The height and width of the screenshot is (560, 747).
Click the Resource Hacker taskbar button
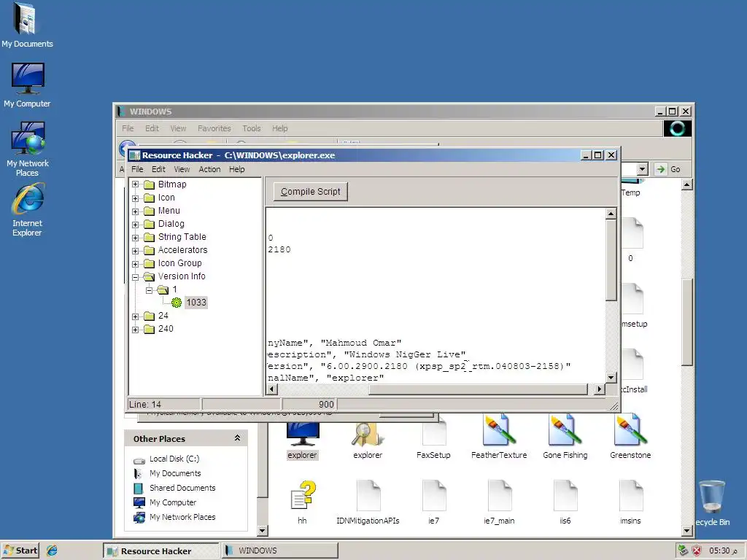[x=161, y=551]
